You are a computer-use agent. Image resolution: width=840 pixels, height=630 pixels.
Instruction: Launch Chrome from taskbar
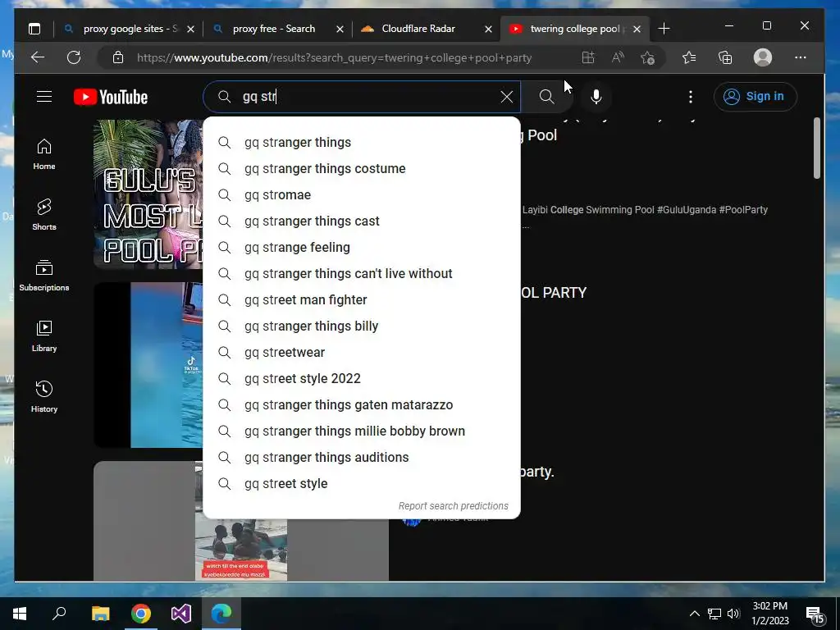pyautogui.click(x=141, y=614)
